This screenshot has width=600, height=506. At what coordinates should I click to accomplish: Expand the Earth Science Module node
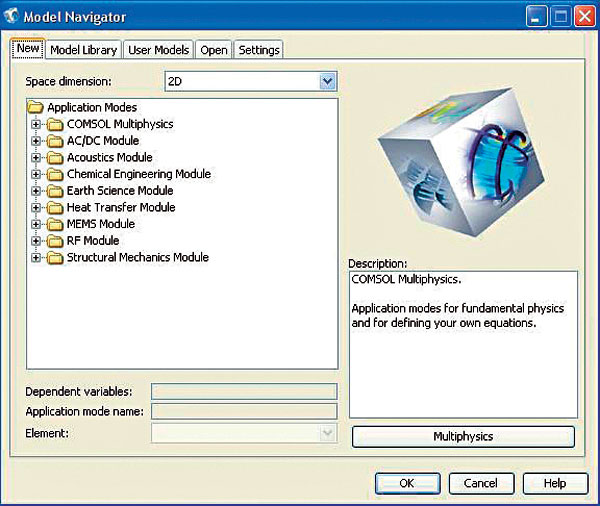(x=36, y=191)
